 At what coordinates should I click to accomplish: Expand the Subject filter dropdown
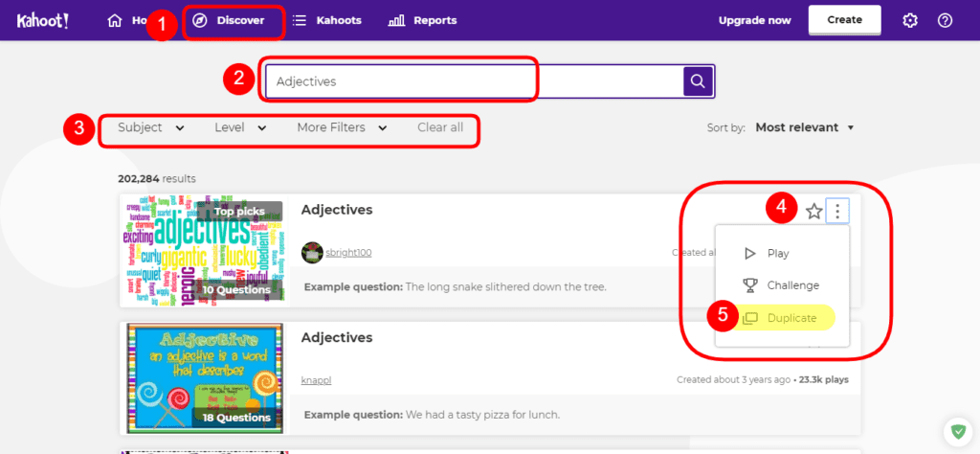[150, 127]
